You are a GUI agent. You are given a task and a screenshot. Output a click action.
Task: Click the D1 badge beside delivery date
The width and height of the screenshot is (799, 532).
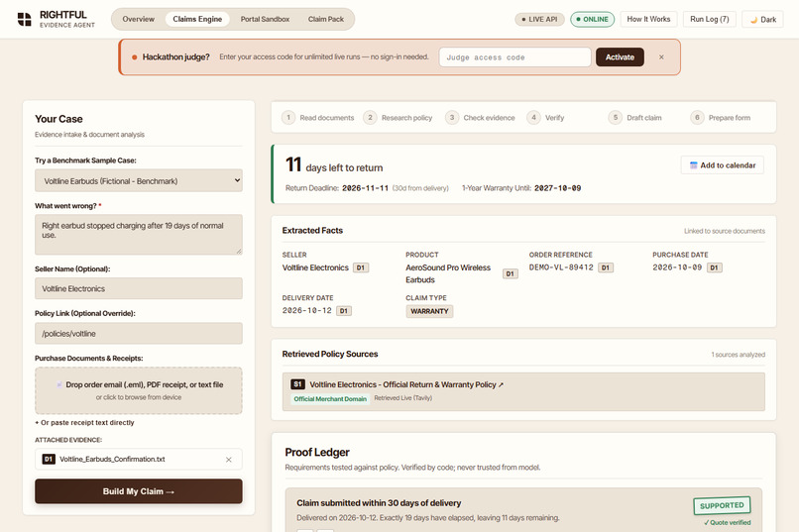click(344, 311)
